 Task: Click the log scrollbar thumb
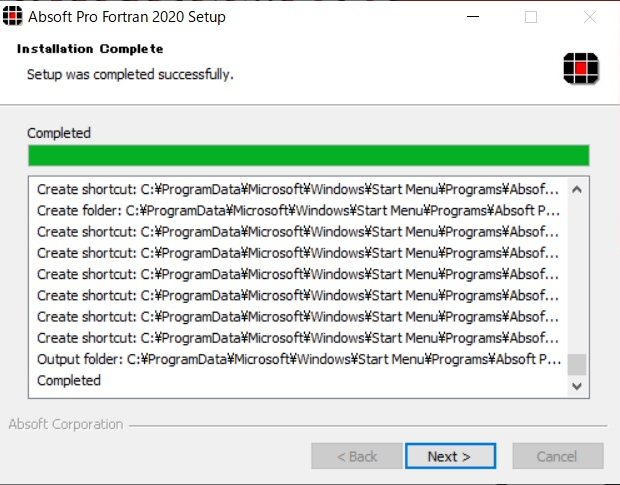[577, 364]
